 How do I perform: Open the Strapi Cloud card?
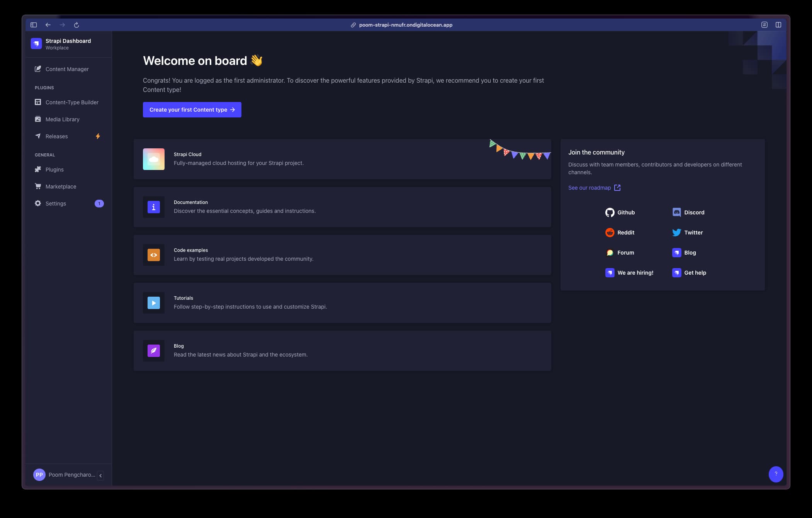(342, 159)
